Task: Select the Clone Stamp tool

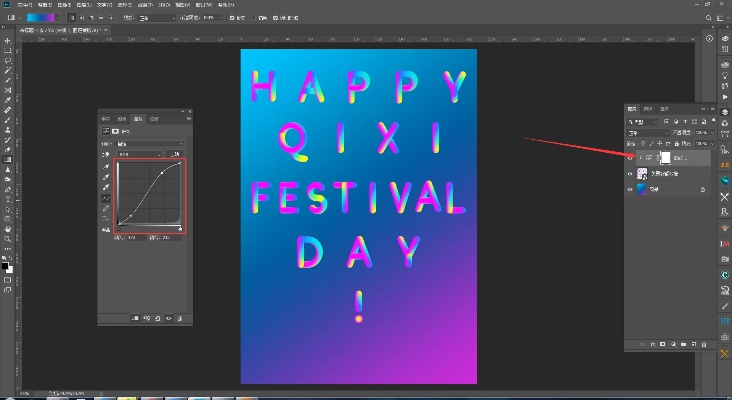Action: coord(7,130)
